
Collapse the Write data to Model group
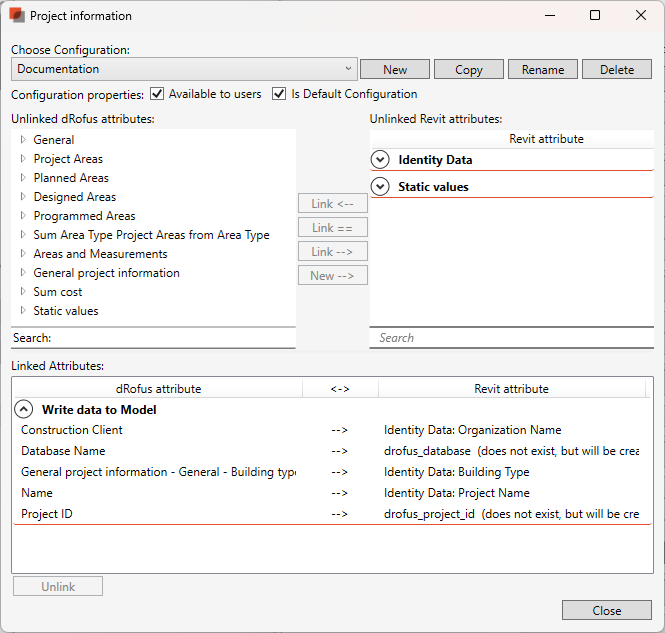coord(23,409)
